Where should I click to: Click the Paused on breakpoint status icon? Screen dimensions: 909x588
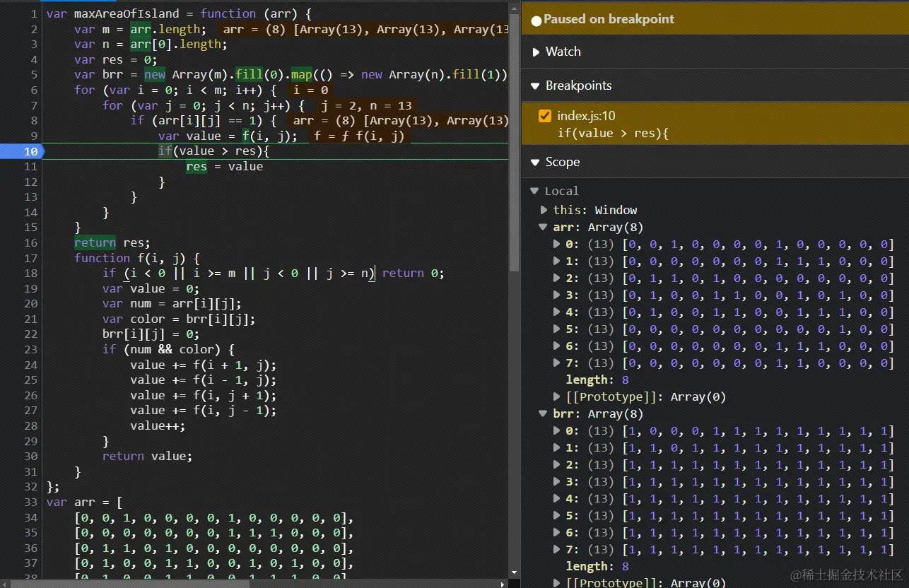coord(536,20)
